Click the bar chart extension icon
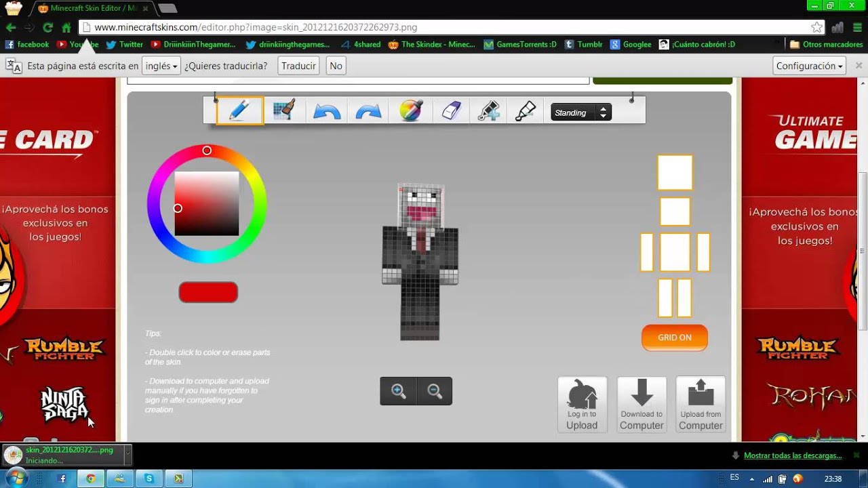The width and height of the screenshot is (868, 488). click(x=837, y=28)
